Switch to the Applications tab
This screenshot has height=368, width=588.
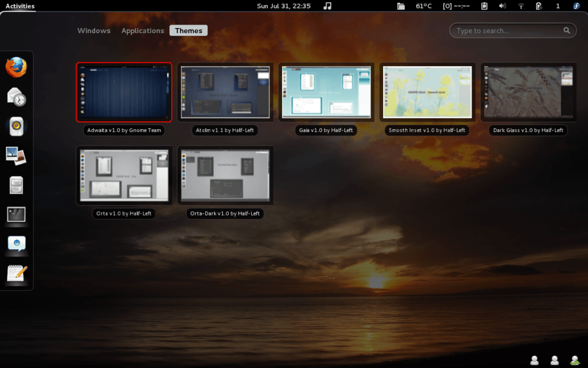143,31
